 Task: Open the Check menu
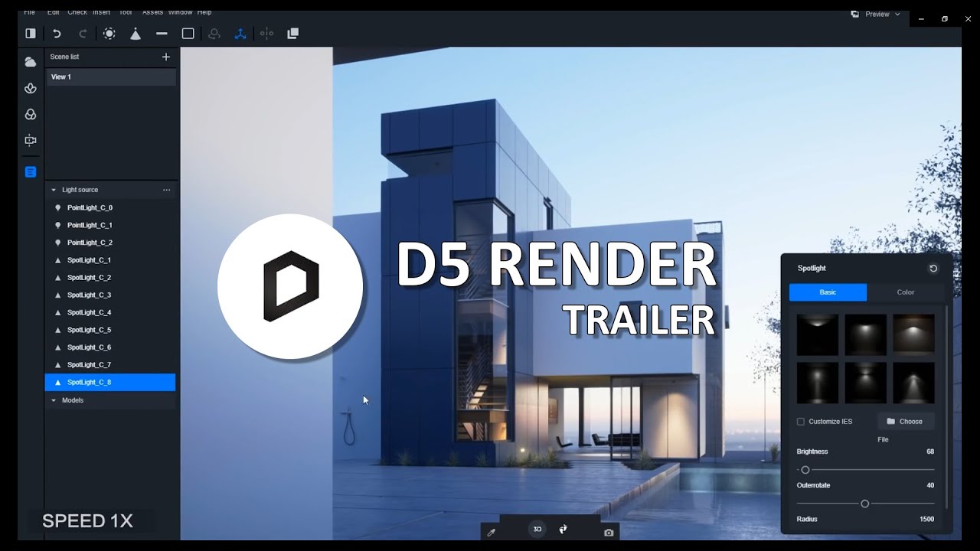[77, 12]
